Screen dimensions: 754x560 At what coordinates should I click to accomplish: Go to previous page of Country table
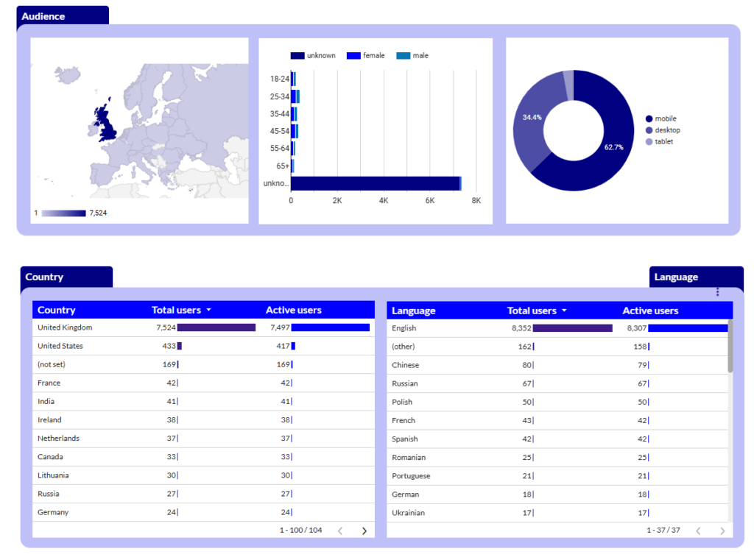pyautogui.click(x=339, y=531)
